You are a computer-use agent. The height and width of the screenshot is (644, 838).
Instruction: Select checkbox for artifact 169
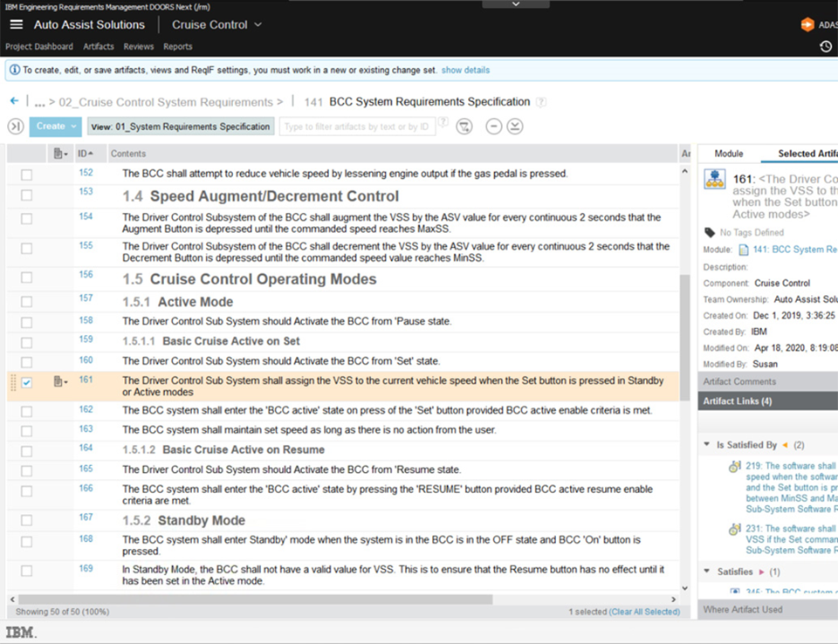point(26,571)
